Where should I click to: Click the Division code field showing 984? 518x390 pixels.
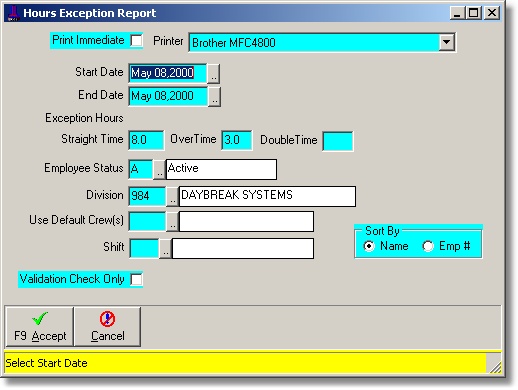pyautogui.click(x=147, y=196)
